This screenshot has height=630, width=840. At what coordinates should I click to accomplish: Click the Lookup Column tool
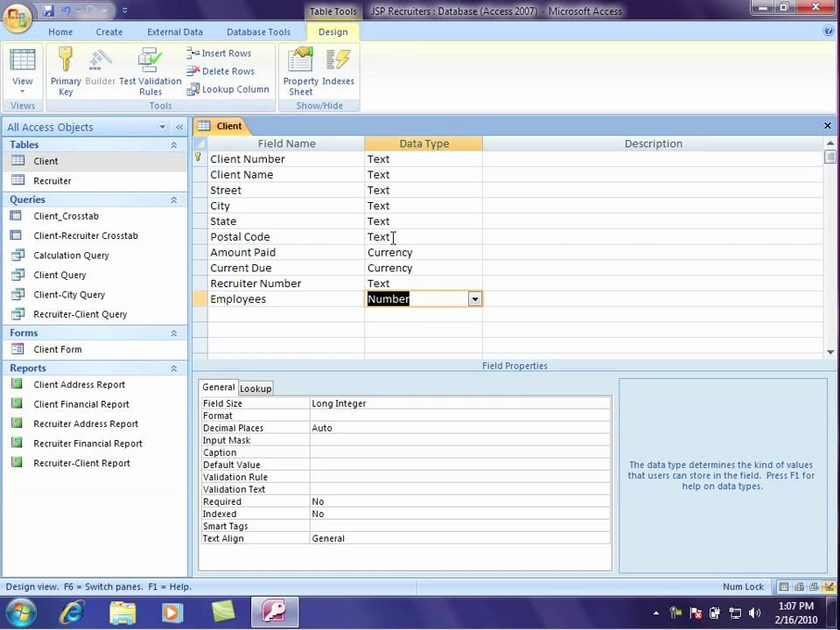coord(227,89)
